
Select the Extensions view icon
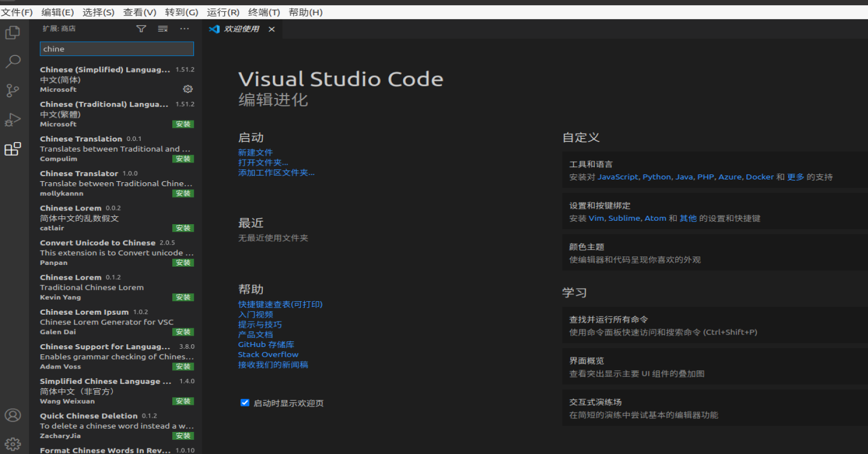point(12,149)
